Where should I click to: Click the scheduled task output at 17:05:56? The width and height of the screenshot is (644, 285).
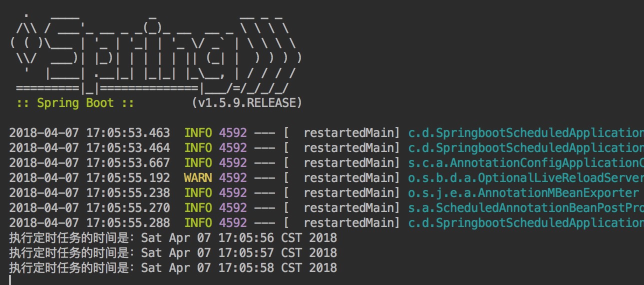click(173, 238)
